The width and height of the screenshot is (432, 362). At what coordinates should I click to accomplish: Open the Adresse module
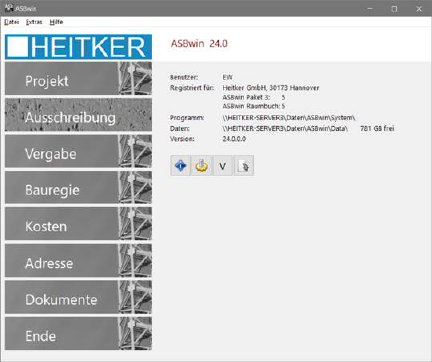[x=78, y=261]
